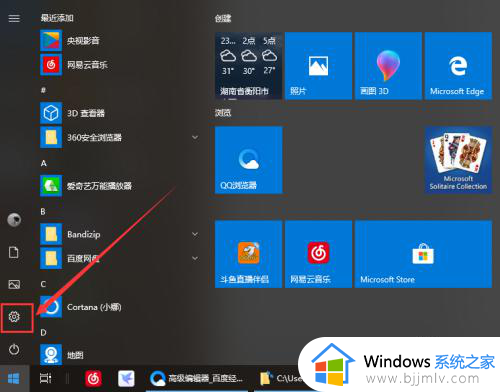Switch to the C:\Use folder taskbar window
Screen dimensions: 500x392
point(281,379)
